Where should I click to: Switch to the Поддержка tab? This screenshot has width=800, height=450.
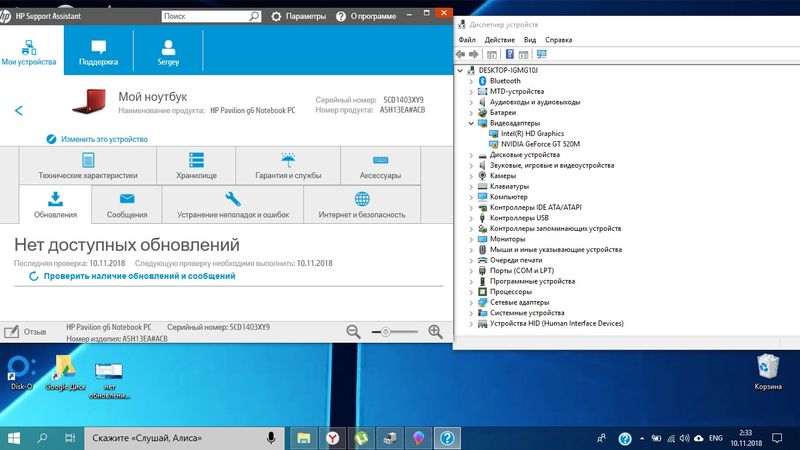coord(98,51)
